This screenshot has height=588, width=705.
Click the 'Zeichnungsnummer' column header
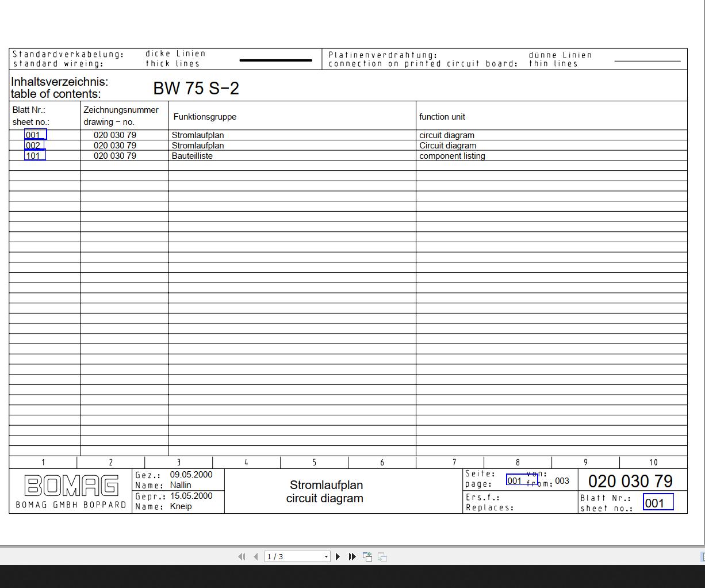pos(121,110)
